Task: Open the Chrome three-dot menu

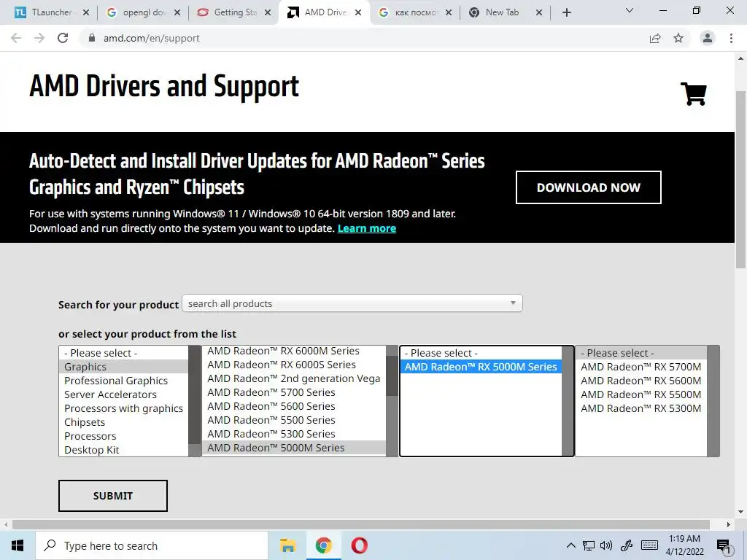Action: pos(731,38)
